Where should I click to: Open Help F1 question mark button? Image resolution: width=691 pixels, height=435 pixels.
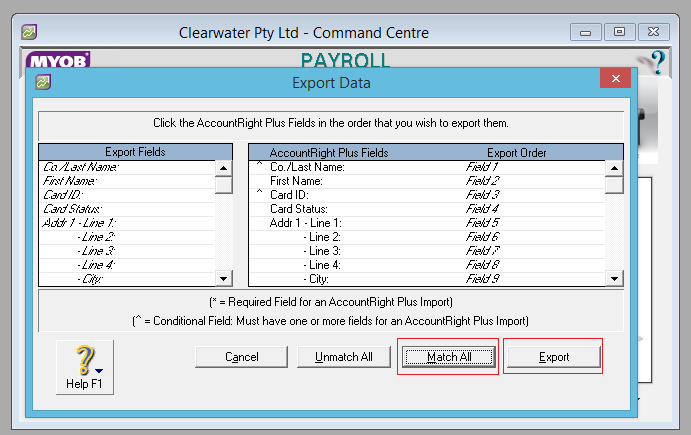click(85, 367)
